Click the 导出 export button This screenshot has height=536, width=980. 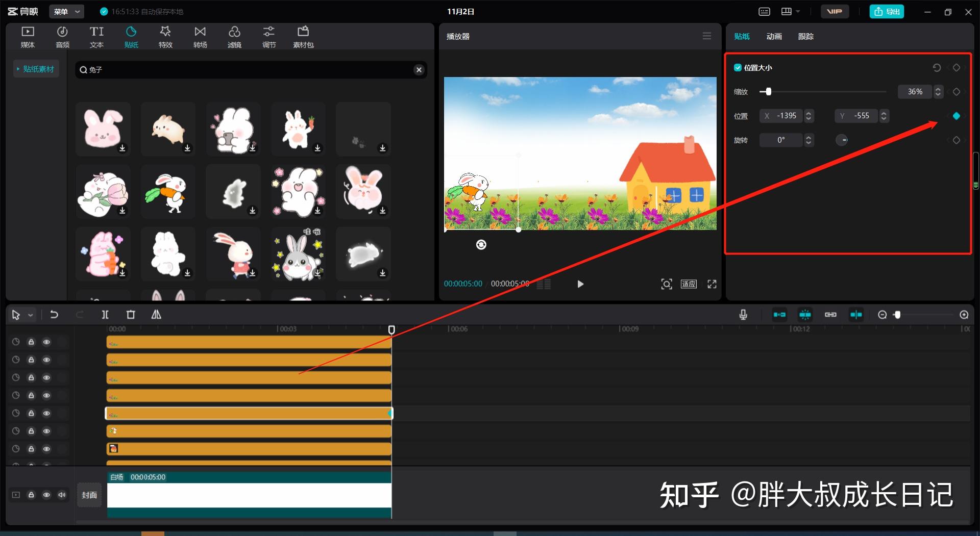point(887,11)
